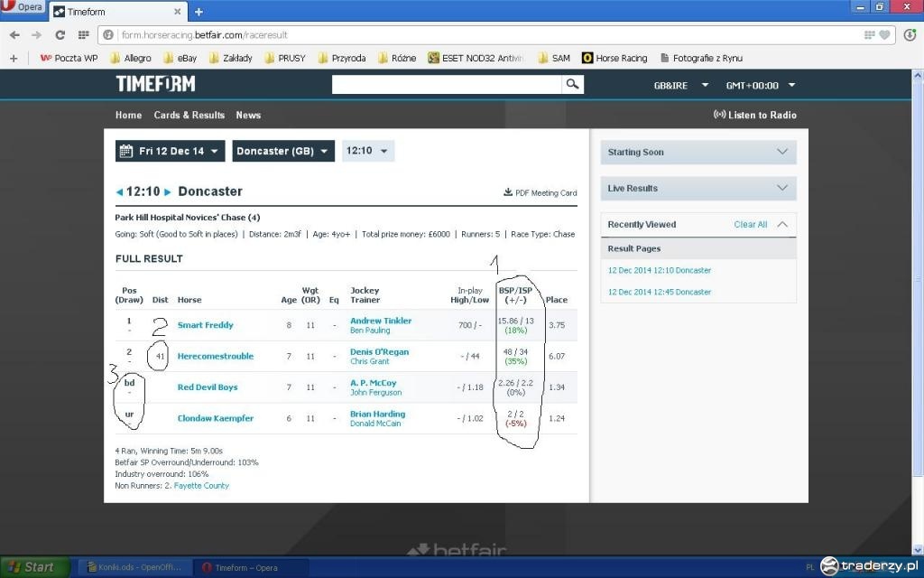Viewport: 924px width, 578px height.
Task: Download the PDF Meeting Card
Action: tap(541, 193)
